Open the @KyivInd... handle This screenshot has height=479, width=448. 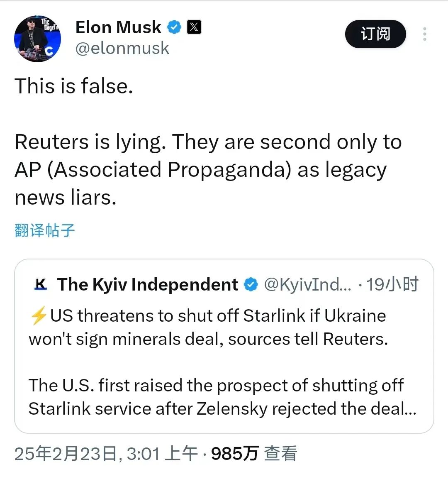[307, 284]
